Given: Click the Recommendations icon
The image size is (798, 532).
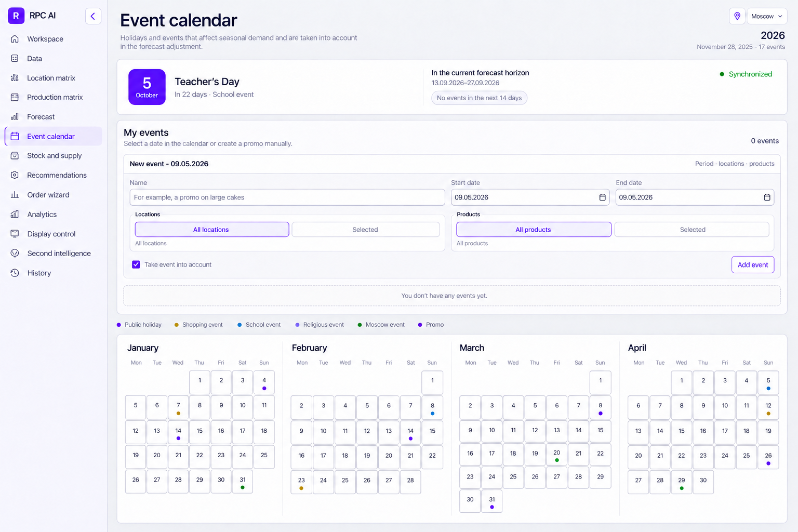Looking at the screenshot, I should click(15, 175).
